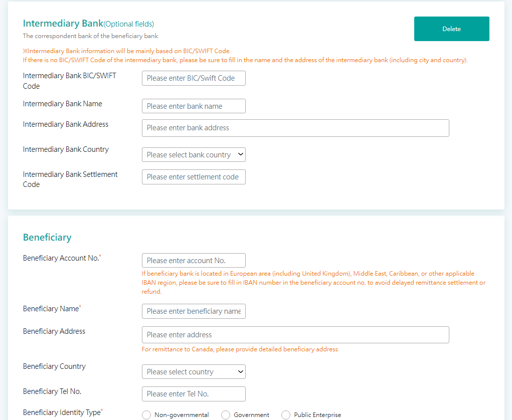Click the Intermediary Bank section heading
512x420 pixels.
[x=88, y=24]
